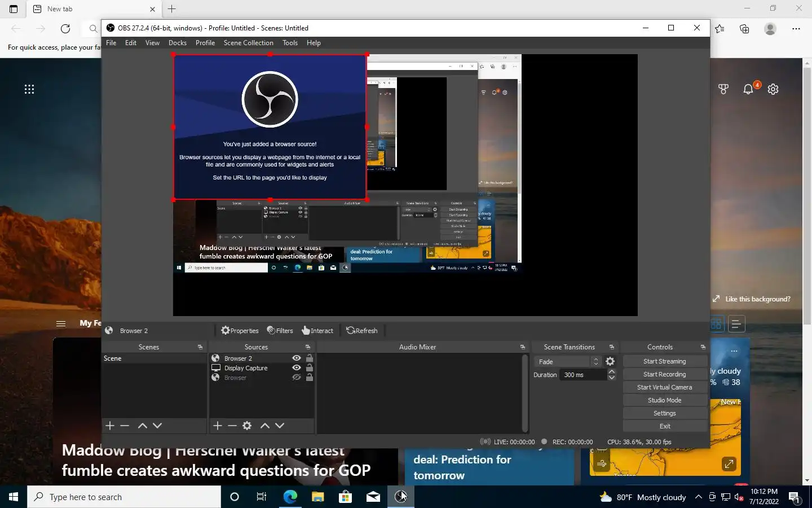This screenshot has width=812, height=508.
Task: Click the Audio Mixer vertical scrollbar
Action: tap(525, 393)
